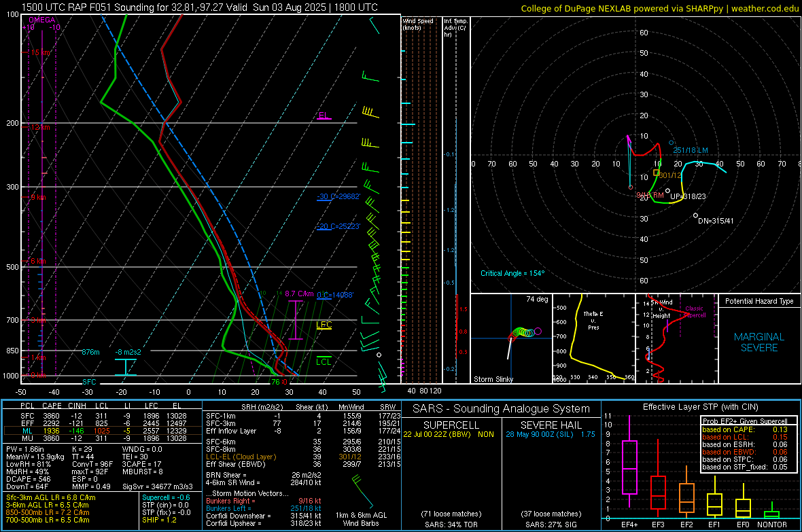
Task: Select the Potential Hazard Type header
Action: click(759, 301)
